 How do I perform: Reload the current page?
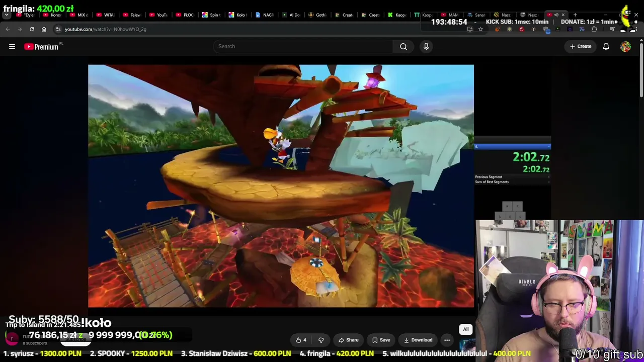point(32,29)
